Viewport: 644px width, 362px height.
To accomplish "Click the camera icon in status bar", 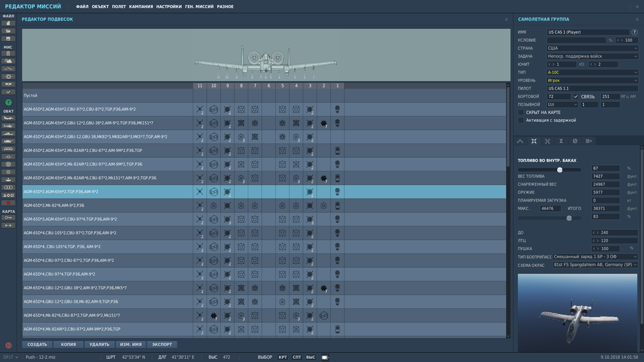I will 325,357.
